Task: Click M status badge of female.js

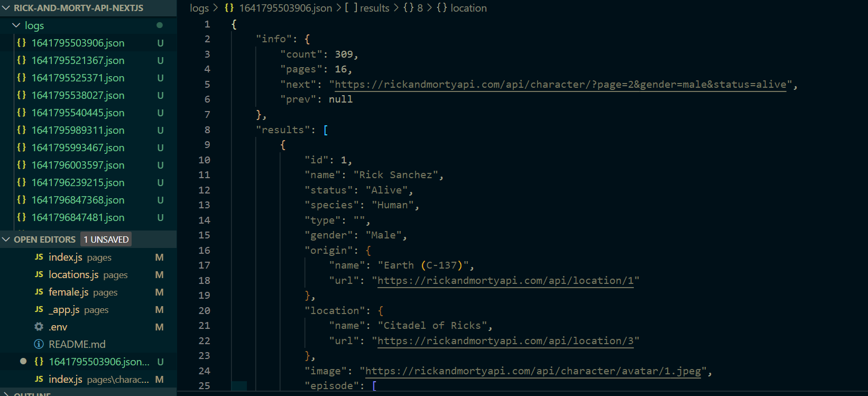Action: pyautogui.click(x=159, y=292)
